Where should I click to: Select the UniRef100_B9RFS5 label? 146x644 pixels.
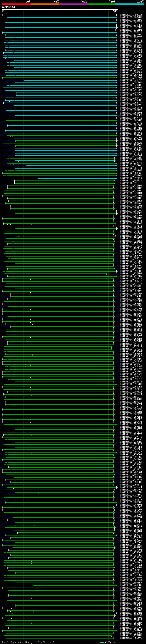[x=131, y=50]
